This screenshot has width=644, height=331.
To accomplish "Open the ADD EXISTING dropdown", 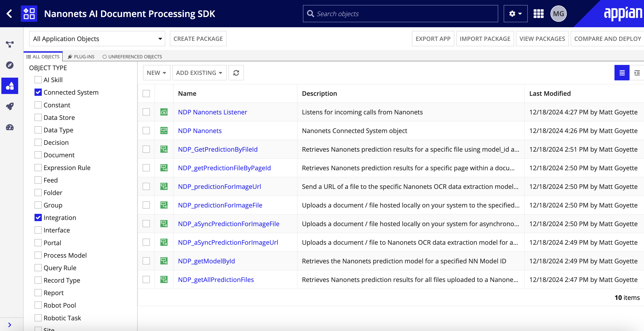I will pyautogui.click(x=199, y=73).
